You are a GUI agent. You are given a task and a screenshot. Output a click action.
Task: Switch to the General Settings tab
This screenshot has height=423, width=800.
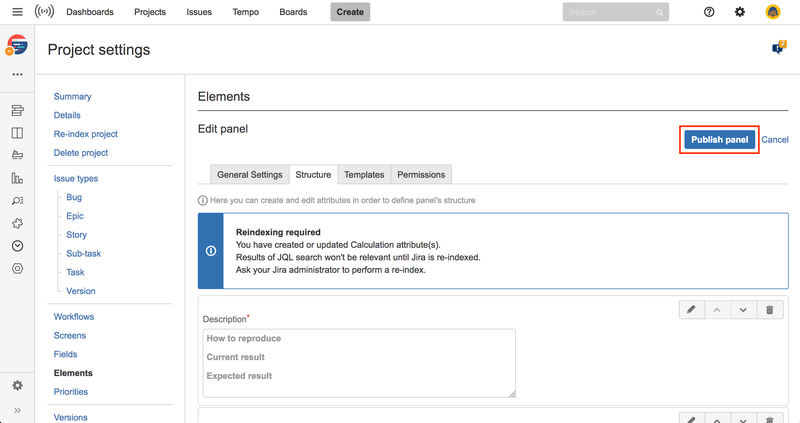(250, 175)
